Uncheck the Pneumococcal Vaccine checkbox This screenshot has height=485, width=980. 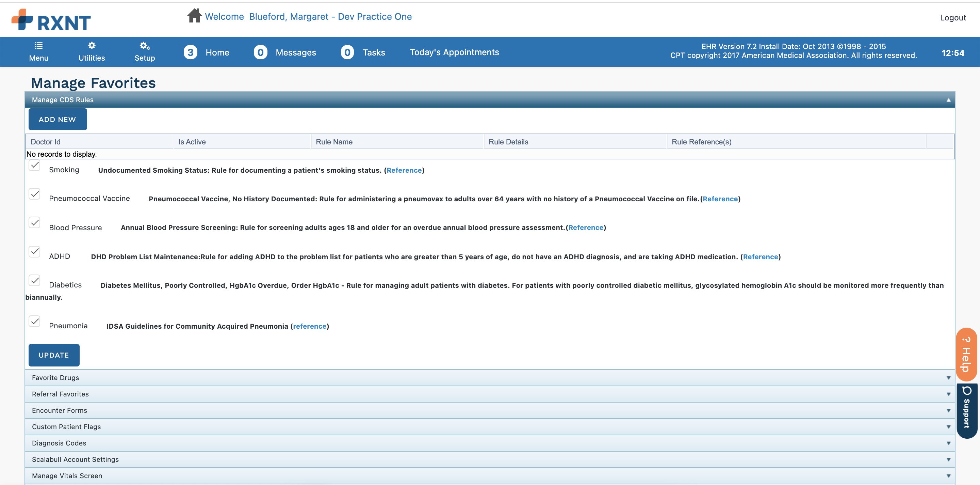point(35,194)
